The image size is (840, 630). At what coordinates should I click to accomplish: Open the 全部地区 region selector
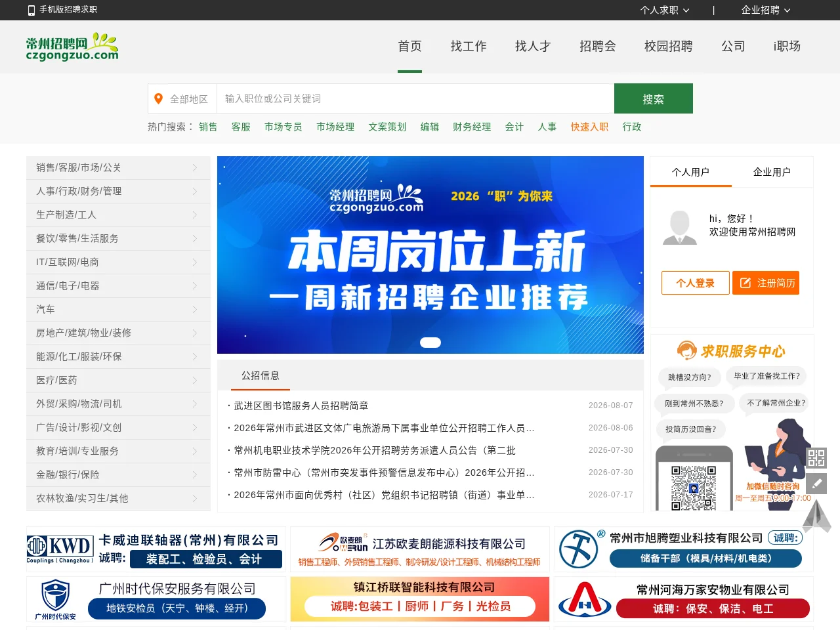[x=182, y=99]
